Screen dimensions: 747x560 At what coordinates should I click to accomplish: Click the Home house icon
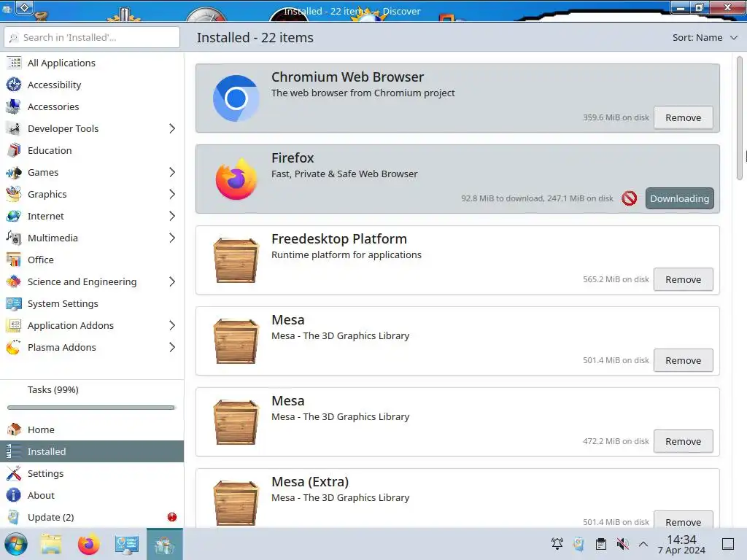tap(14, 429)
